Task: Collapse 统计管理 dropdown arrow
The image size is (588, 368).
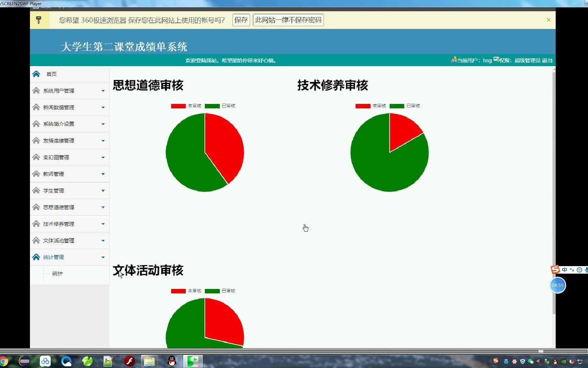Action: coord(103,257)
